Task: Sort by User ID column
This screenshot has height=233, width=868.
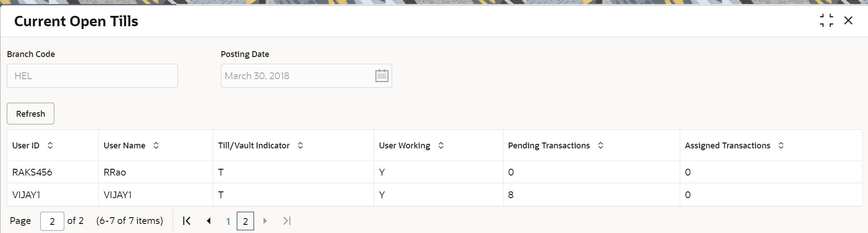Action: pyautogui.click(x=50, y=145)
